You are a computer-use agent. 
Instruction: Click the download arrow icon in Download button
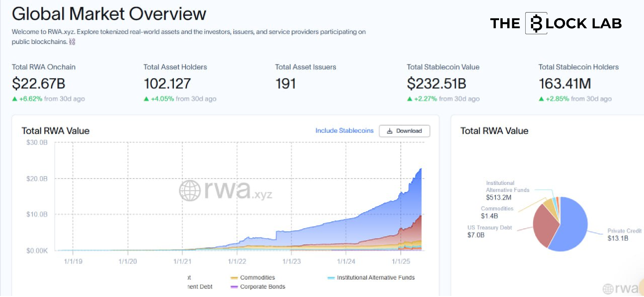(389, 131)
